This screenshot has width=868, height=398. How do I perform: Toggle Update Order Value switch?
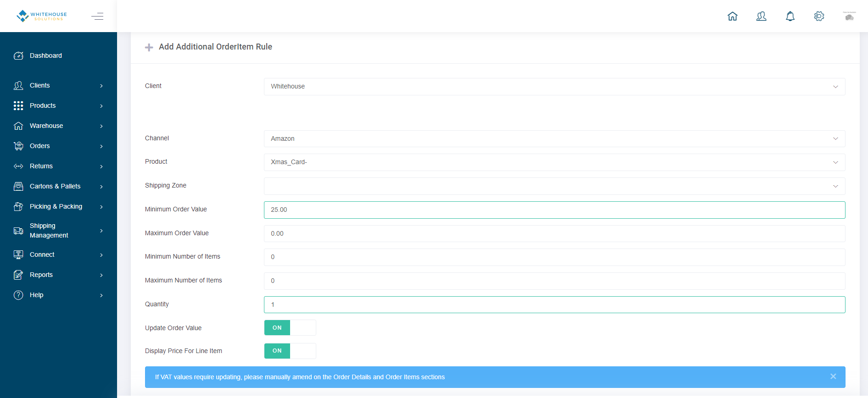(x=290, y=328)
